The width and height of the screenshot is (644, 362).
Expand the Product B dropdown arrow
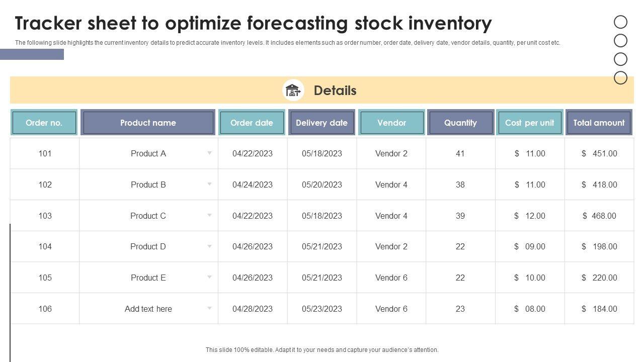(x=209, y=184)
